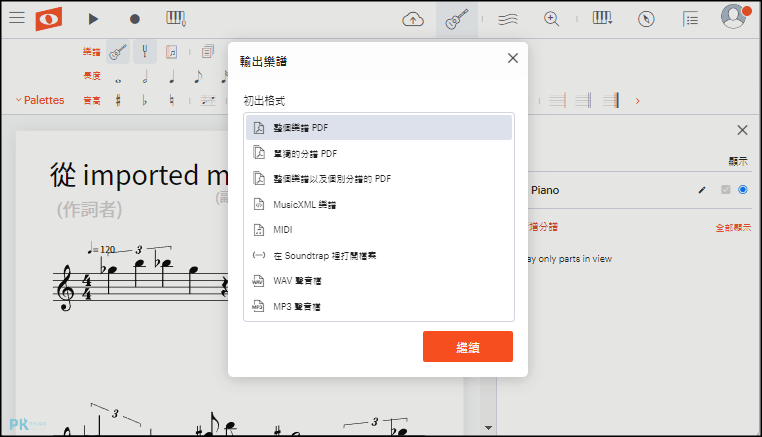Select MusicXML 樂譜 export option

(379, 204)
